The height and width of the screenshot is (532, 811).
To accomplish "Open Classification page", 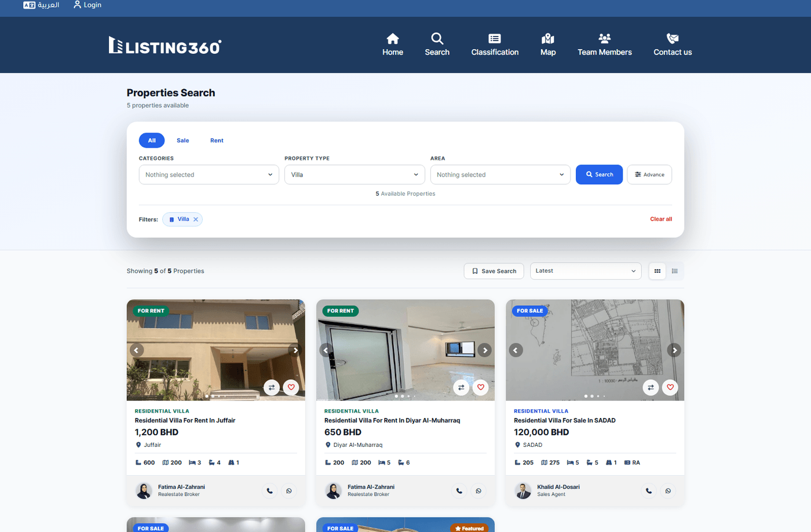I will 495,45.
